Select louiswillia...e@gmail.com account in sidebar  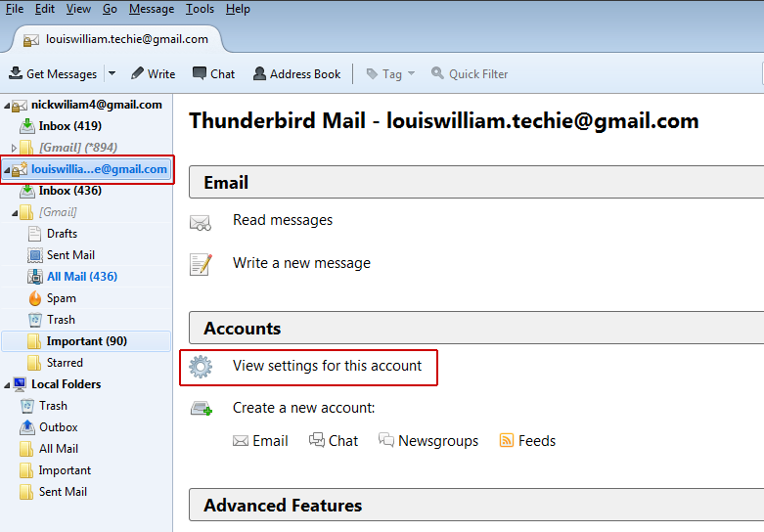pyautogui.click(x=99, y=169)
